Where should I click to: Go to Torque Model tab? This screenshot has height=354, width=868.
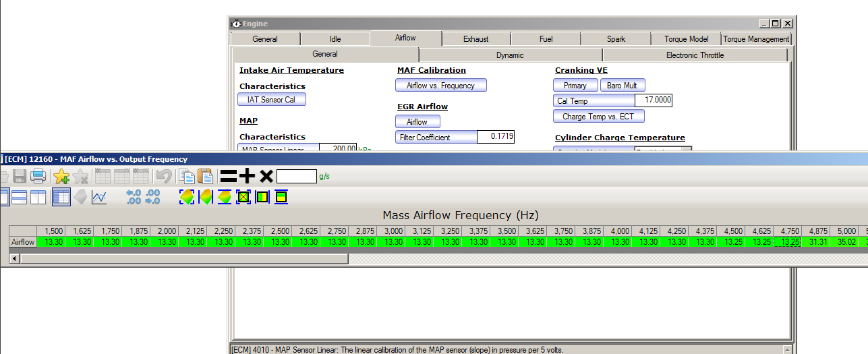(687, 39)
